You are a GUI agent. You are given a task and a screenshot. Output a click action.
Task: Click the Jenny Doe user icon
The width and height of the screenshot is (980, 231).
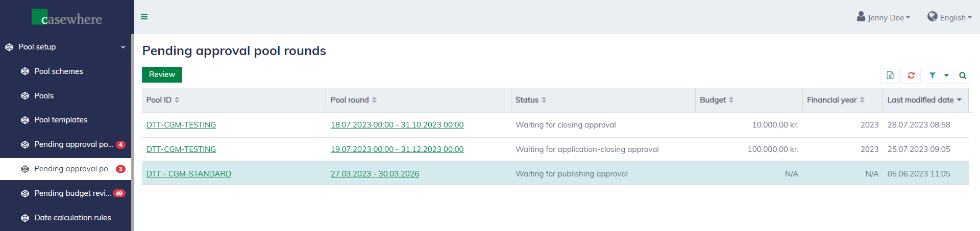click(861, 17)
